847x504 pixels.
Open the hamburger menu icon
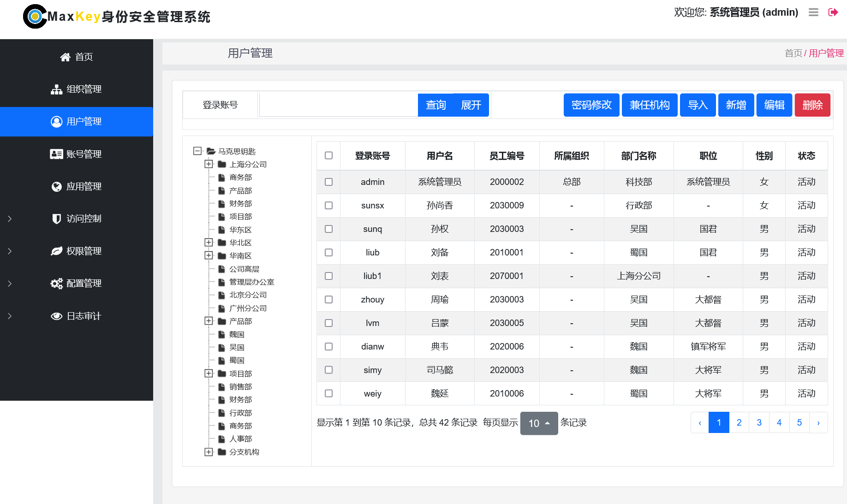point(813,12)
